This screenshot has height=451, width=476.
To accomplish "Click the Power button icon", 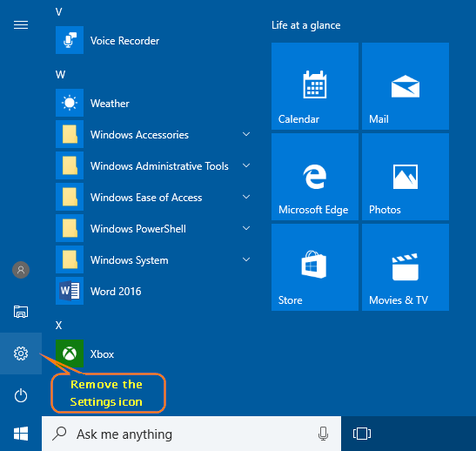I will click(21, 395).
